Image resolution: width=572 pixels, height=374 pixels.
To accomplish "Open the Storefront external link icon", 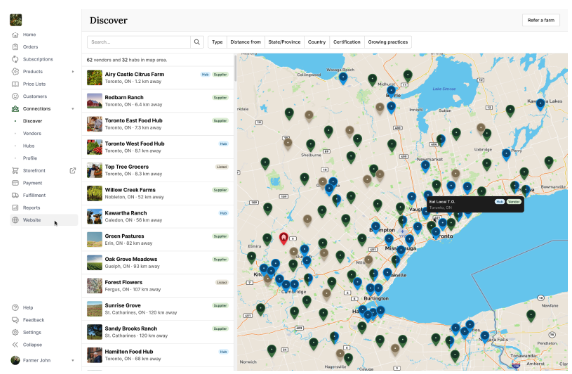I will (x=73, y=170).
